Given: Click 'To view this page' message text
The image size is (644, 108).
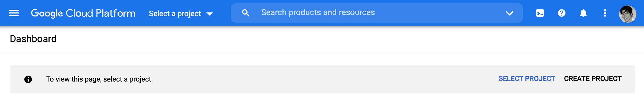Looking at the screenshot, I should pos(99,79).
